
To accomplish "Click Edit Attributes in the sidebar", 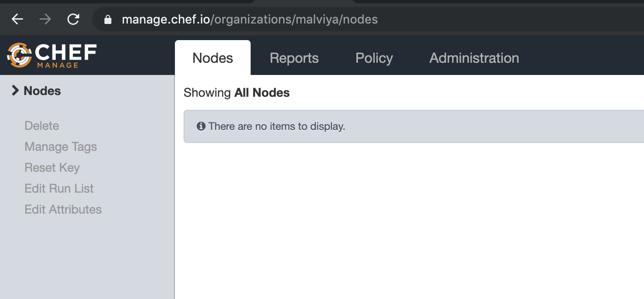I will click(63, 209).
